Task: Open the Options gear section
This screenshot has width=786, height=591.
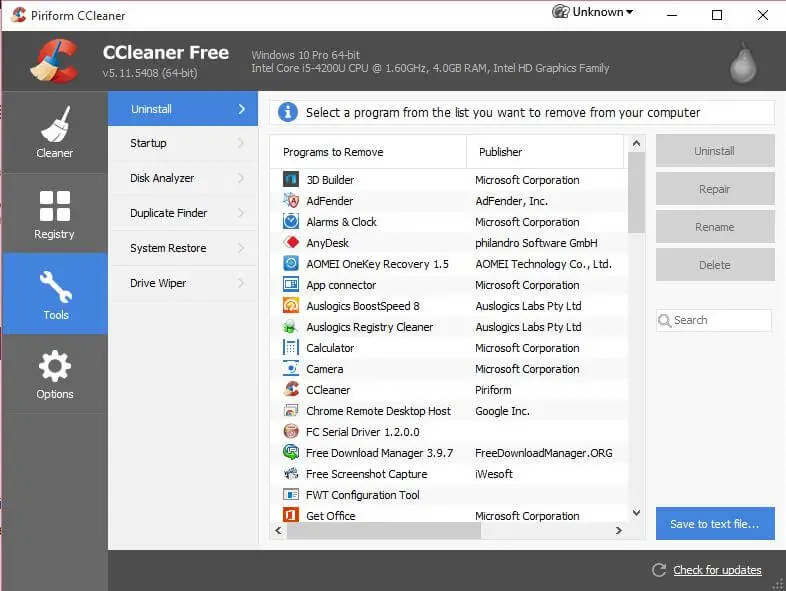Action: 55,374
